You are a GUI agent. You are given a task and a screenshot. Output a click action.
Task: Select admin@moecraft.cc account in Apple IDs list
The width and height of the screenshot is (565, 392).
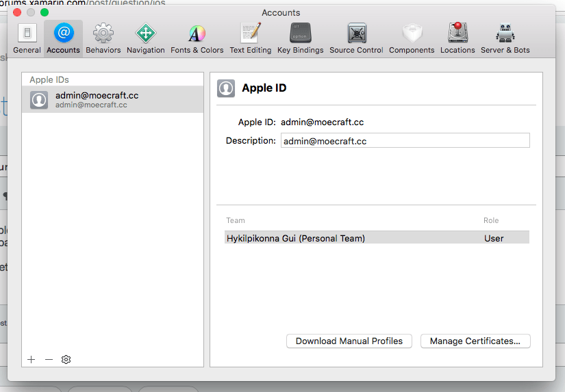coord(112,99)
